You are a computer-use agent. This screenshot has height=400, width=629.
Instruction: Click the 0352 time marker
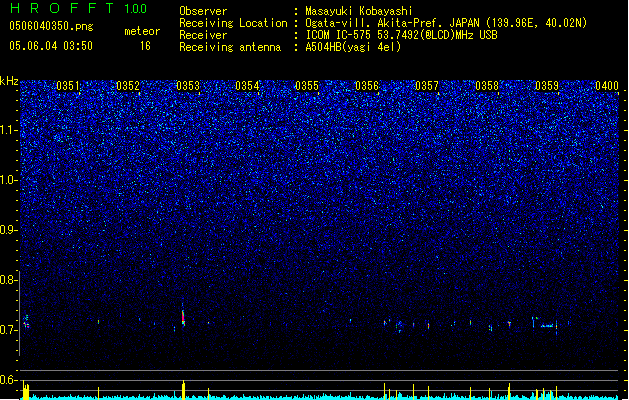tap(128, 86)
